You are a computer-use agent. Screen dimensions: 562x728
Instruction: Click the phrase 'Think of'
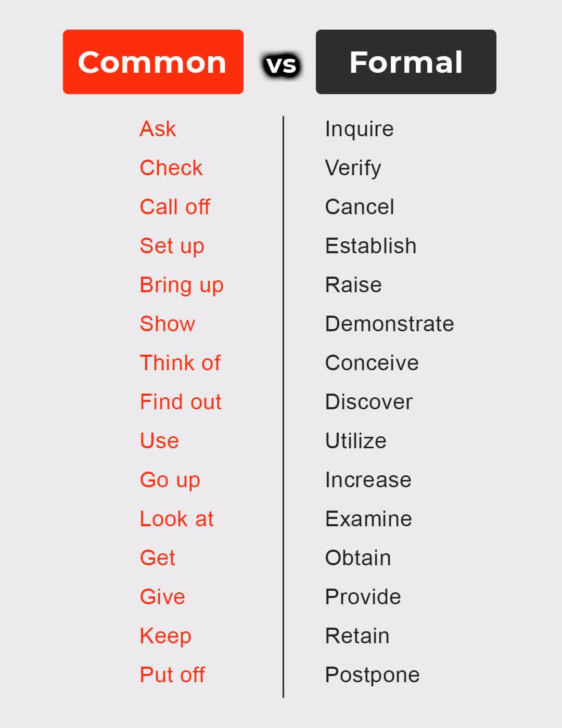180,363
